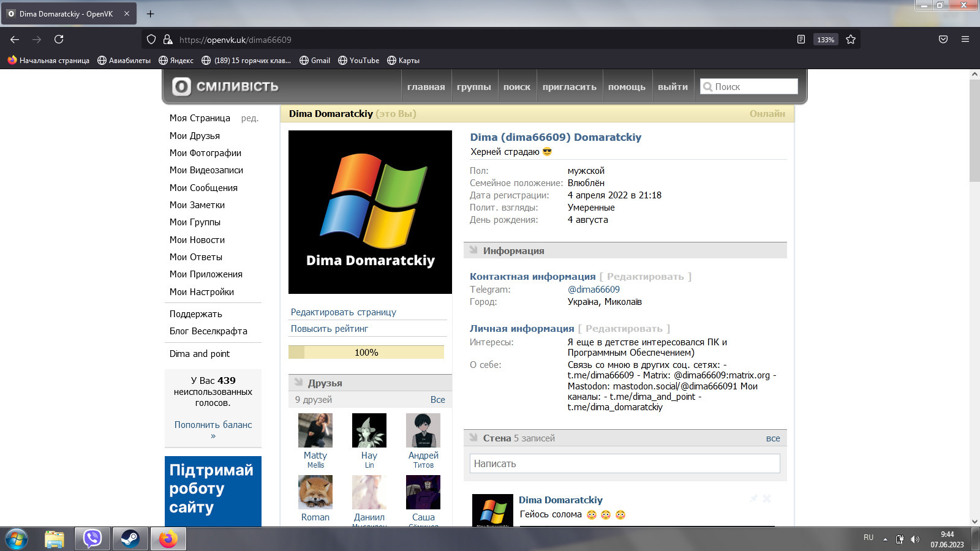Click Пополнить баланс link
Image resolution: width=980 pixels, height=551 pixels.
(x=213, y=425)
